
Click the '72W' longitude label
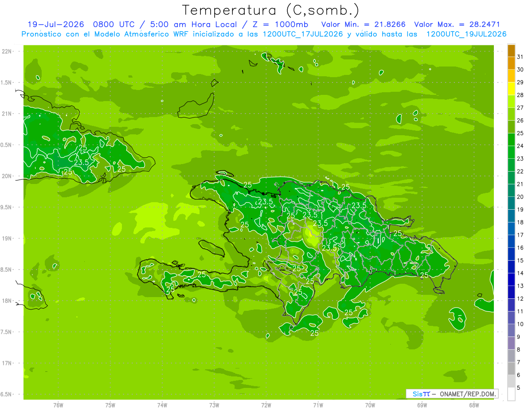(266, 405)
